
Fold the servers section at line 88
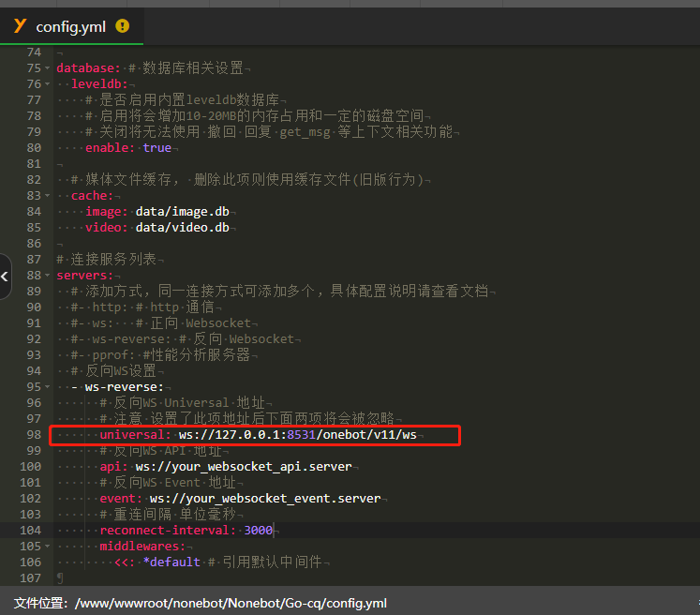click(48, 276)
